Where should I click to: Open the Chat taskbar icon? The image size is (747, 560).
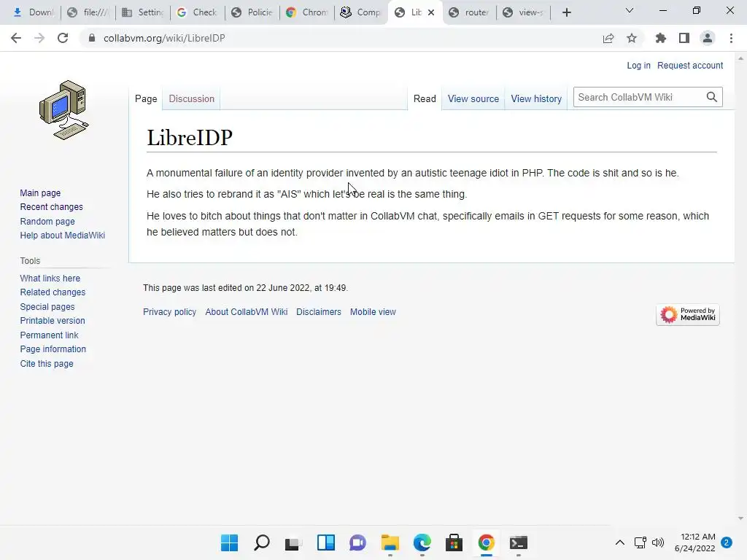(x=357, y=542)
